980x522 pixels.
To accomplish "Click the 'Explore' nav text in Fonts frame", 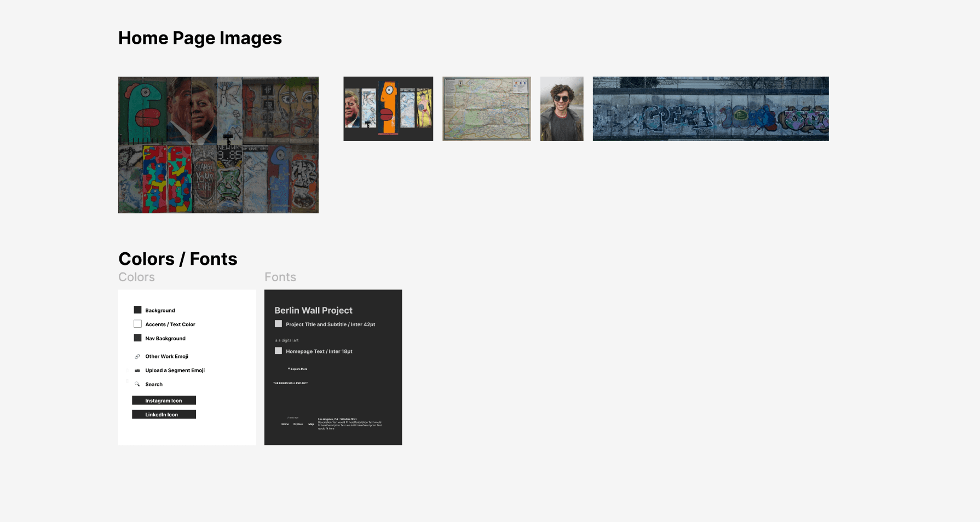I will point(298,424).
